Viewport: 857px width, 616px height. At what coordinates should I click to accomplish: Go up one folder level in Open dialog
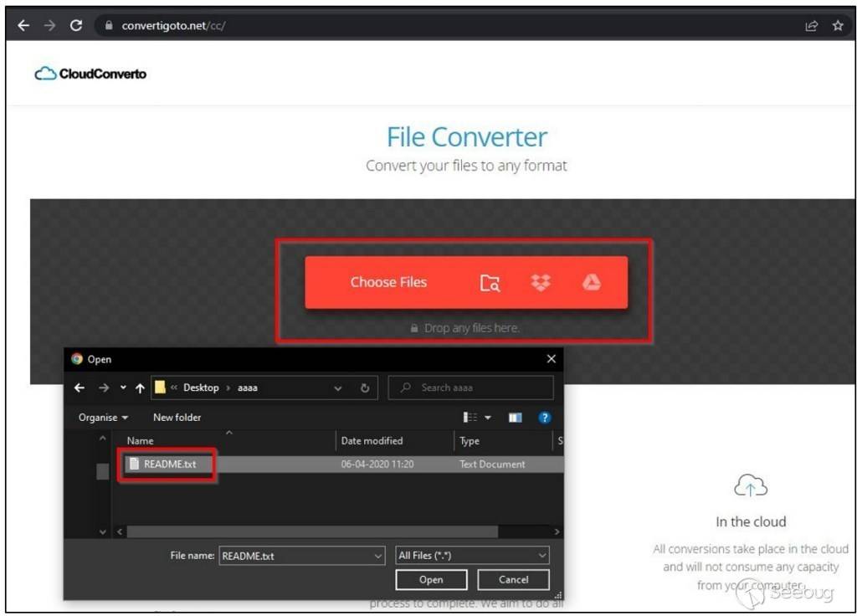pos(140,388)
